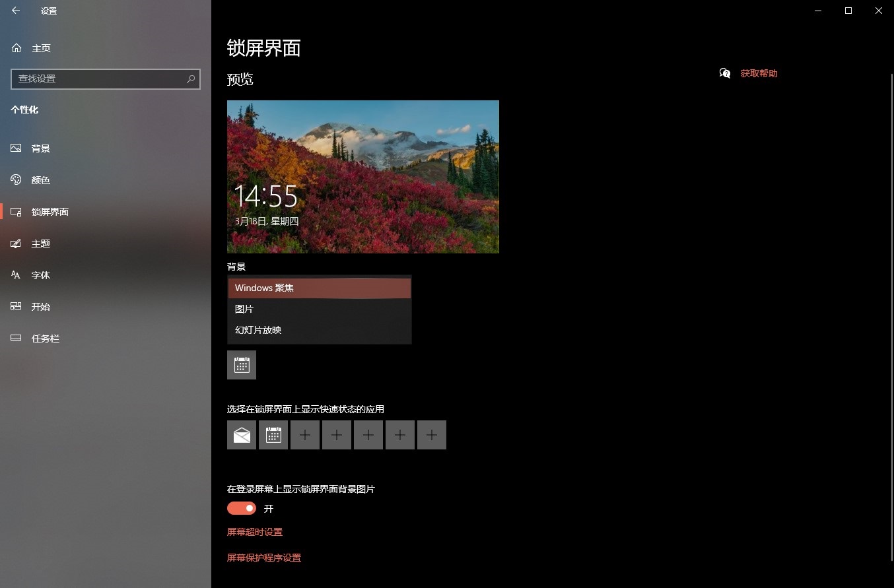Viewport: 894px width, 588px height.
Task: Click the 开始 tiles icon in sidebar
Action: pos(16,307)
